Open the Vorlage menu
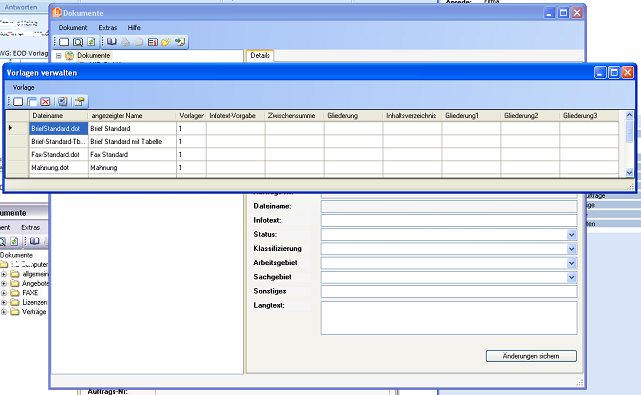Viewport: 641px width, 395px height. (x=24, y=88)
